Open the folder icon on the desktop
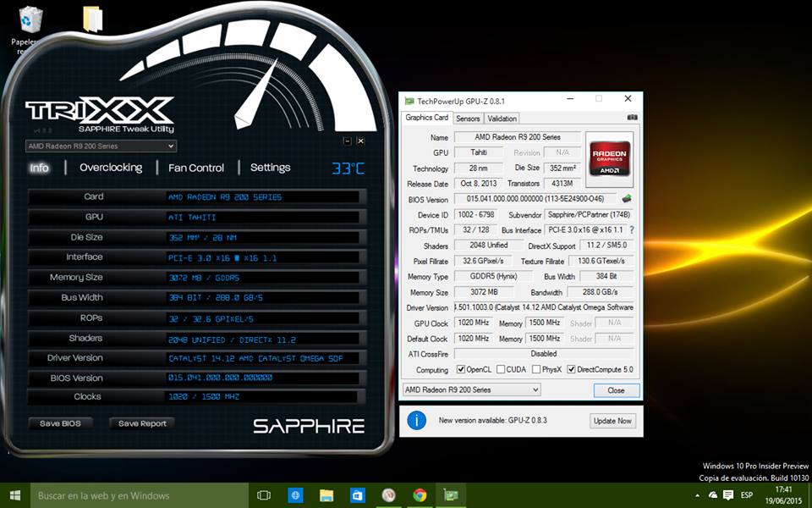The width and height of the screenshot is (812, 508). (93, 19)
